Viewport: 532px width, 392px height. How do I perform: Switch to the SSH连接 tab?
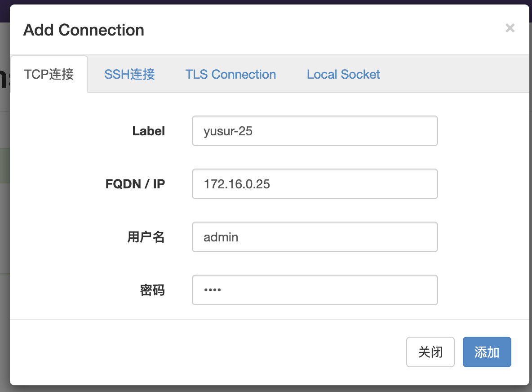pyautogui.click(x=129, y=74)
